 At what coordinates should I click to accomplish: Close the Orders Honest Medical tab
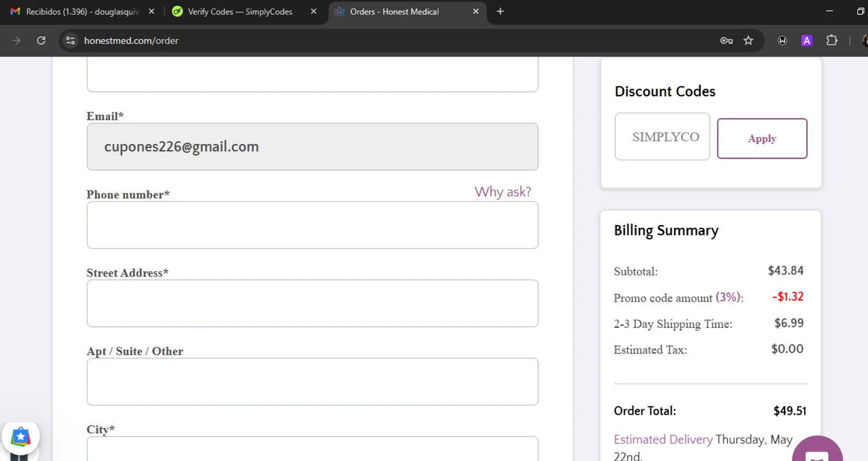pos(476,12)
